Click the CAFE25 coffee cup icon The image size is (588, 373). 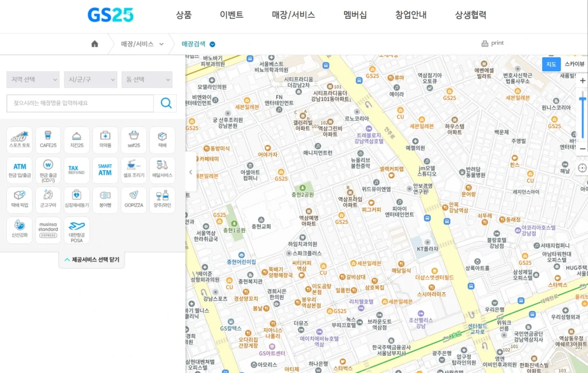(48, 139)
